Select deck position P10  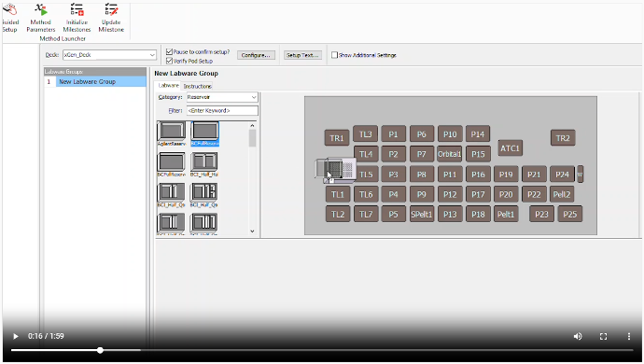(x=450, y=133)
